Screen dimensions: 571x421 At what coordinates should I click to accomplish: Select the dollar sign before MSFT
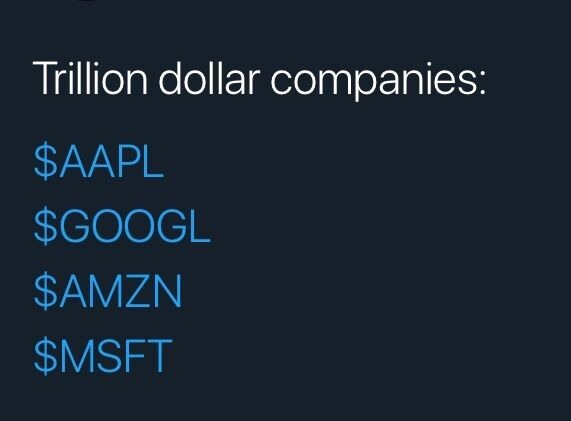pos(46,355)
